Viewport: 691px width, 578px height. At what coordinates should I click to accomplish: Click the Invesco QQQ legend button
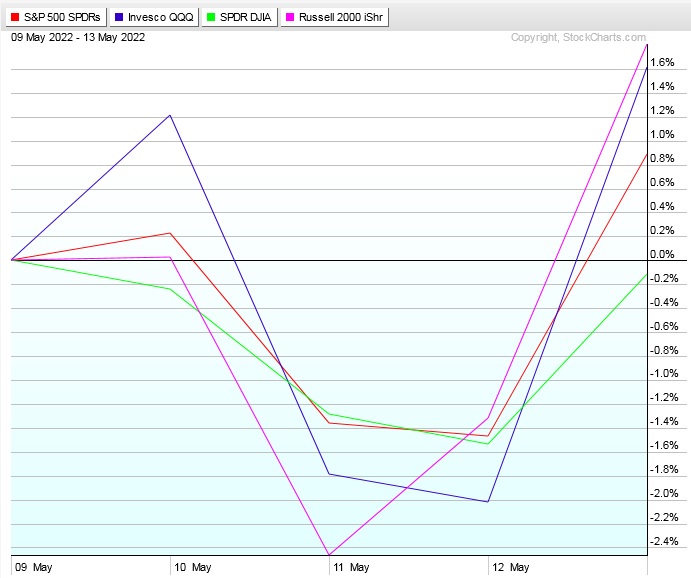tap(154, 17)
